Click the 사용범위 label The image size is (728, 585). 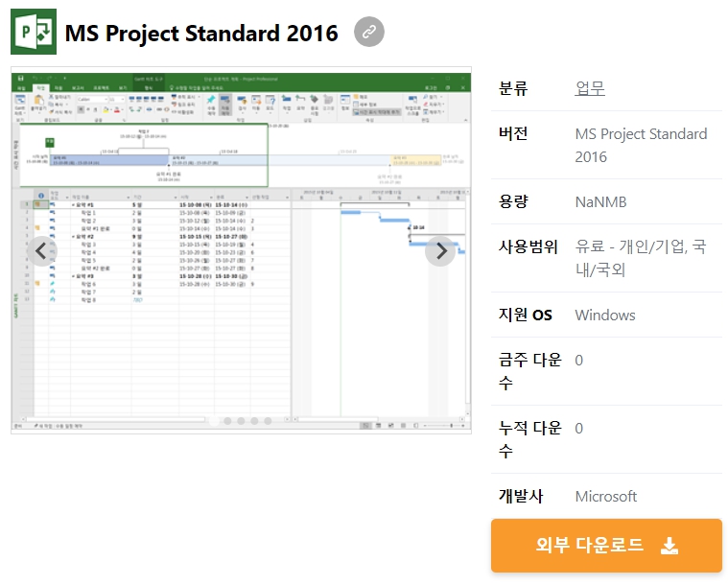tap(528, 246)
